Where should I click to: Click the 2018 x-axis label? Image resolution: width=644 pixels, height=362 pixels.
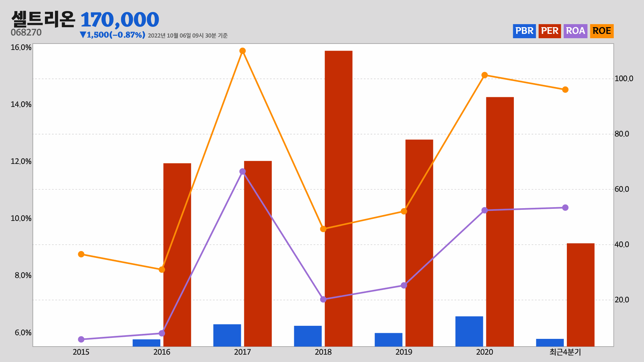tap(323, 352)
